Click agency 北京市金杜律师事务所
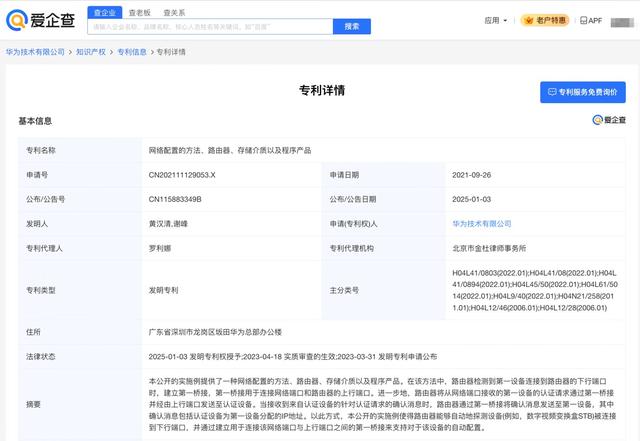 489,248
